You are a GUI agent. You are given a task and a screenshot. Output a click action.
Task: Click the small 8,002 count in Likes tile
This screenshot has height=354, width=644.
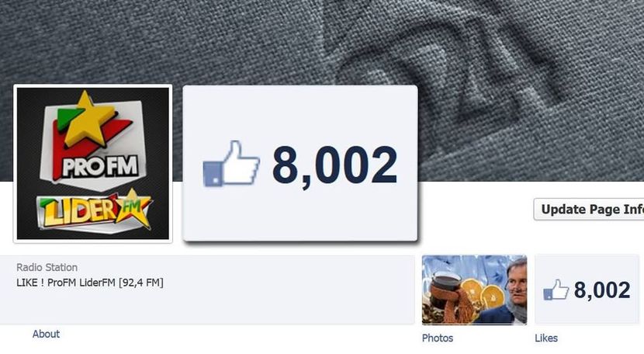tap(602, 290)
